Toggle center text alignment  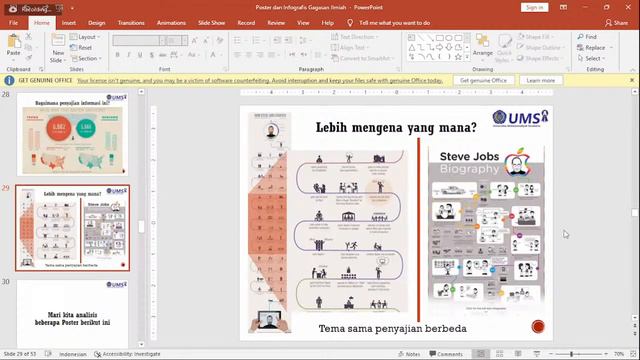coord(249,55)
